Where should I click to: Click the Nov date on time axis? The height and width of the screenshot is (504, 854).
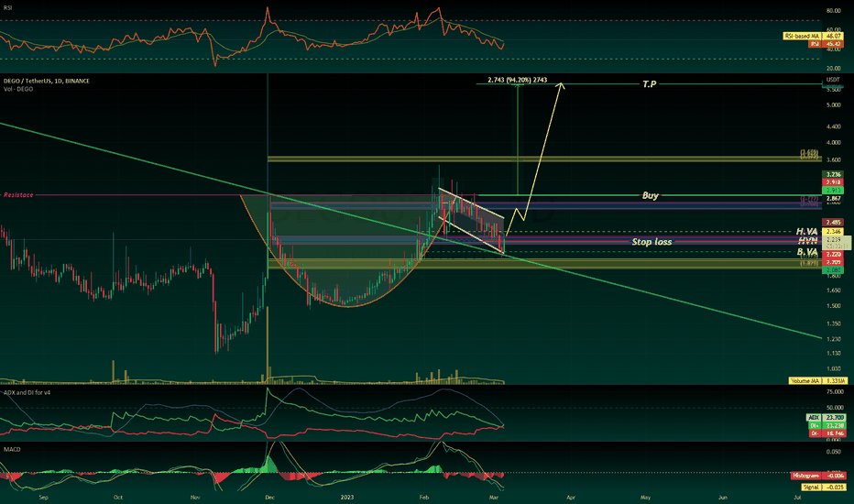pos(196,497)
